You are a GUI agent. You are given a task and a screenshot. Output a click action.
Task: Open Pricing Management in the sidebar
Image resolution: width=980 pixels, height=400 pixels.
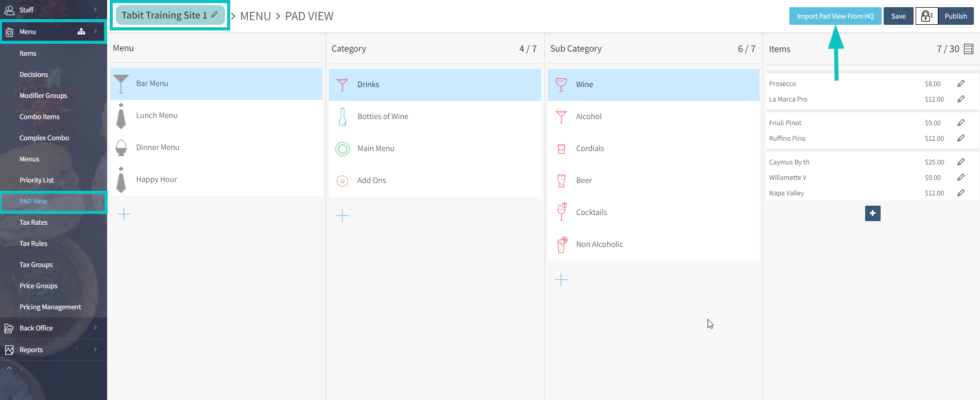pos(50,307)
